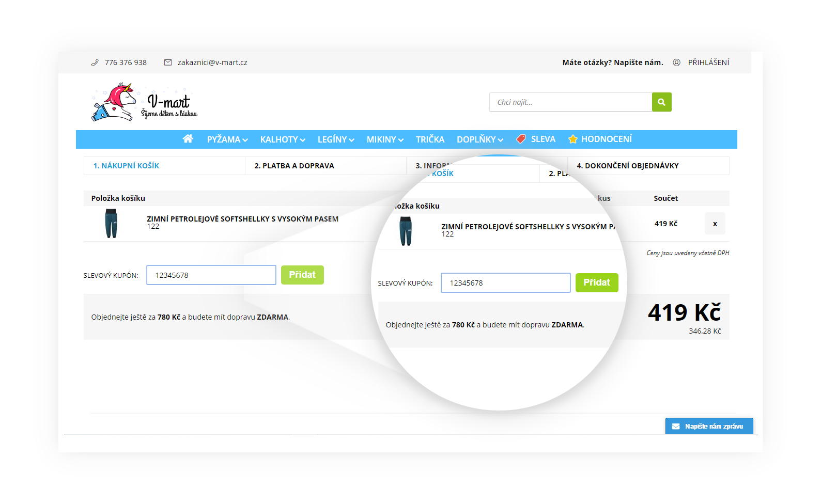This screenshot has height=504, width=821.
Task: Open the HODNOCENÍ menu item
Action: tap(607, 139)
